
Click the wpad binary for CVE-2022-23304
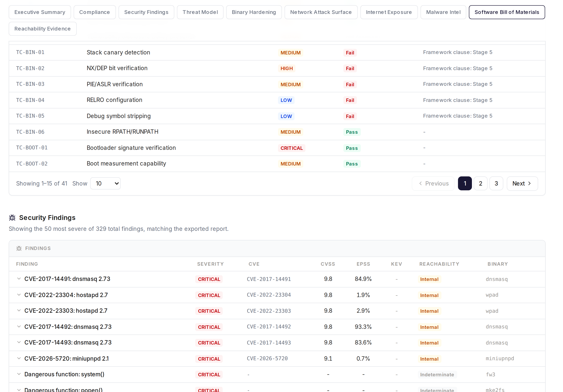click(x=492, y=295)
